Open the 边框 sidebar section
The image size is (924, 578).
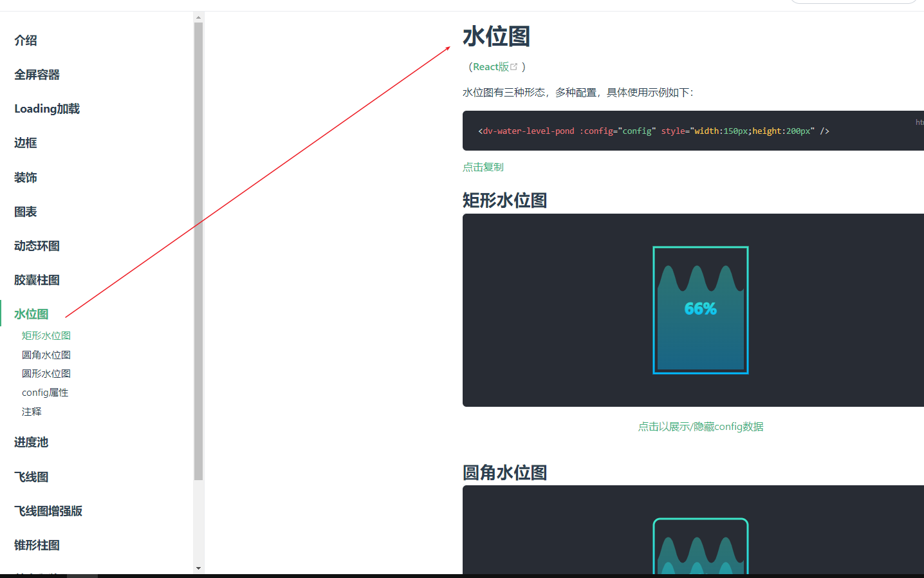[x=26, y=143]
